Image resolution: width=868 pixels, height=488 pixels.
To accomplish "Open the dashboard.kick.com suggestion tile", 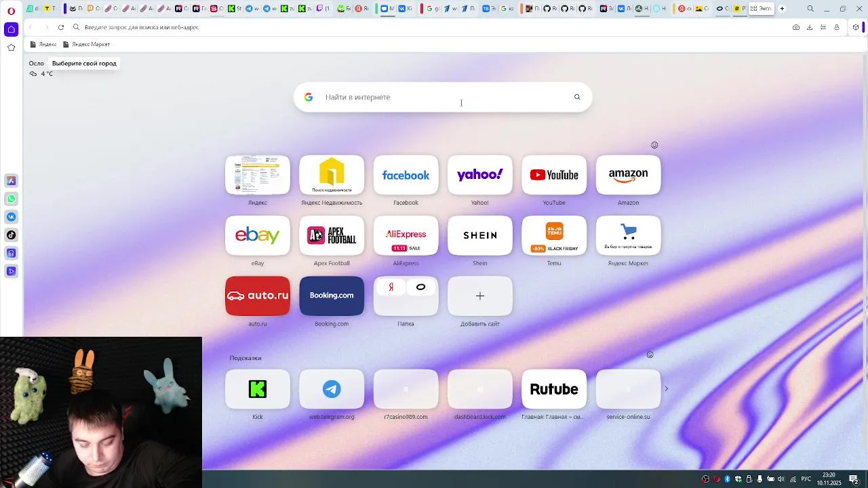I will (x=480, y=389).
